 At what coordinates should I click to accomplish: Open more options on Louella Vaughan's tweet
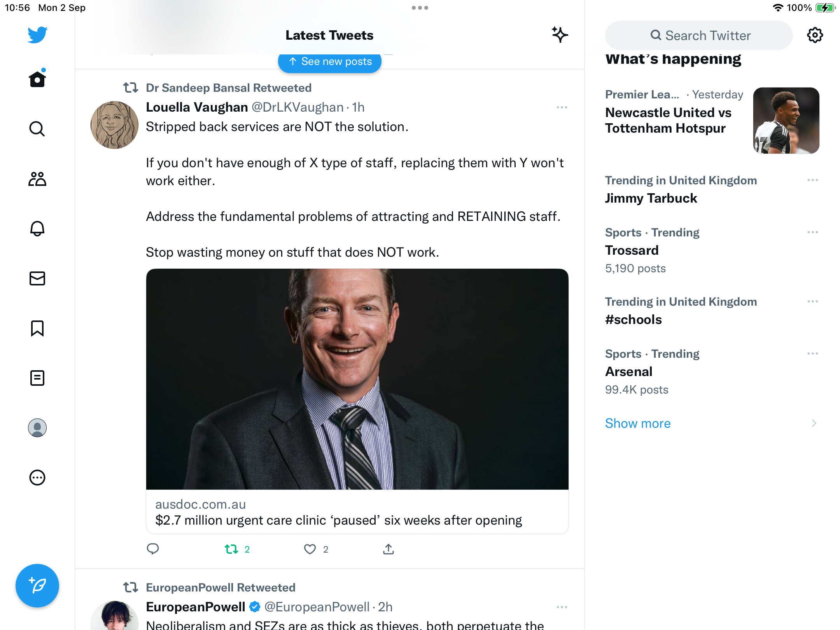(x=562, y=107)
